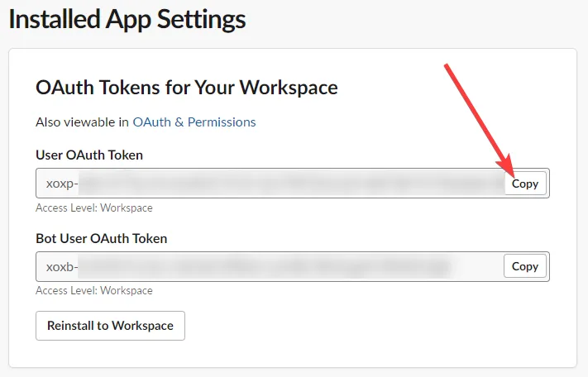Copy the Bot User OAuth Token
Image resolution: width=588 pixels, height=377 pixels.
coord(525,266)
